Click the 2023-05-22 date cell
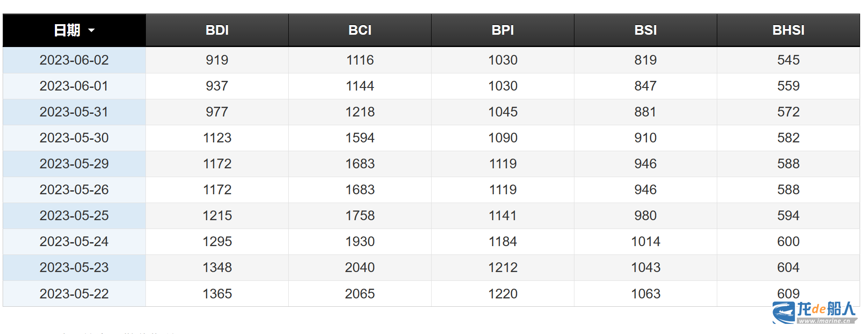The height and width of the screenshot is (334, 868). (x=74, y=294)
